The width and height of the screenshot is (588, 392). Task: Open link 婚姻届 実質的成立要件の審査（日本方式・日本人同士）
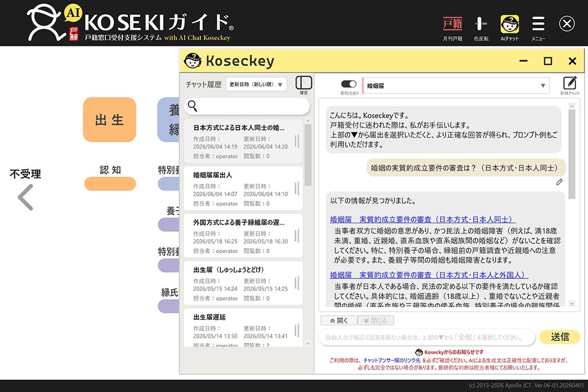coord(423,220)
